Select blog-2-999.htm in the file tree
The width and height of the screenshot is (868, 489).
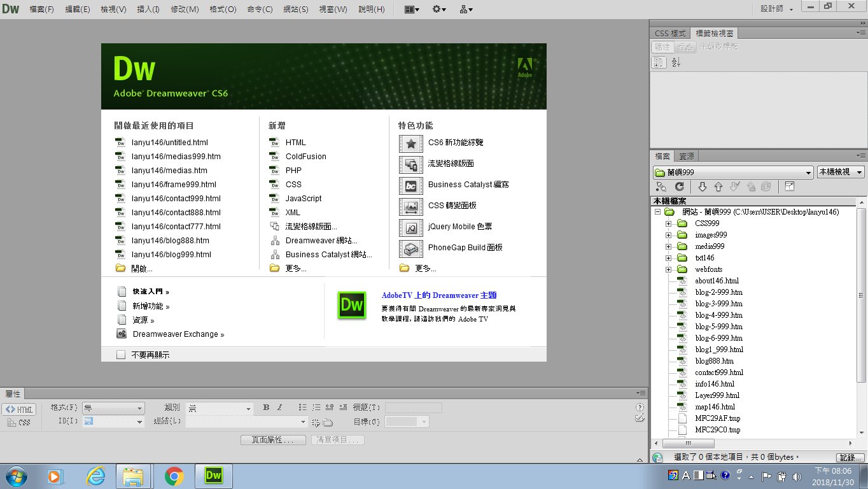718,292
